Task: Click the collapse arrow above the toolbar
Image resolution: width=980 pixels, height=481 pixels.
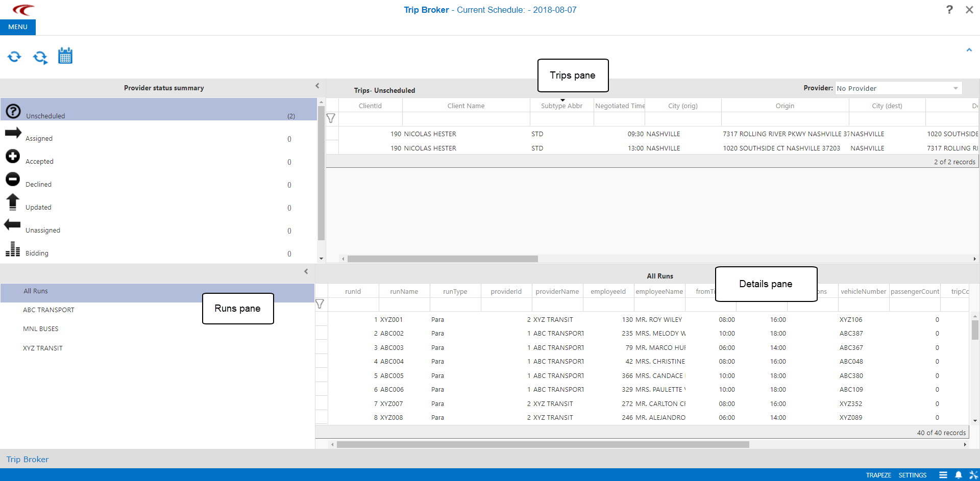Action: click(x=969, y=50)
